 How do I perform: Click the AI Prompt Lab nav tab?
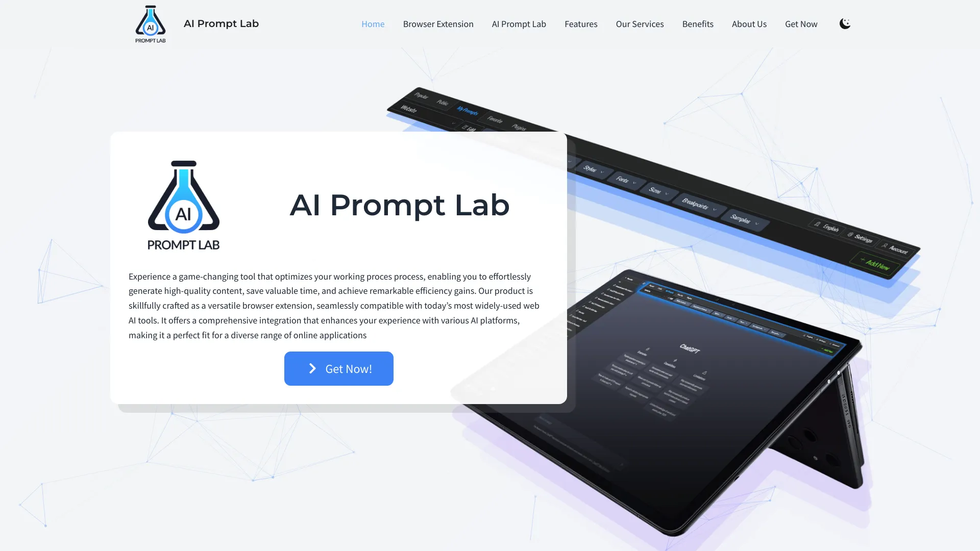click(x=518, y=23)
